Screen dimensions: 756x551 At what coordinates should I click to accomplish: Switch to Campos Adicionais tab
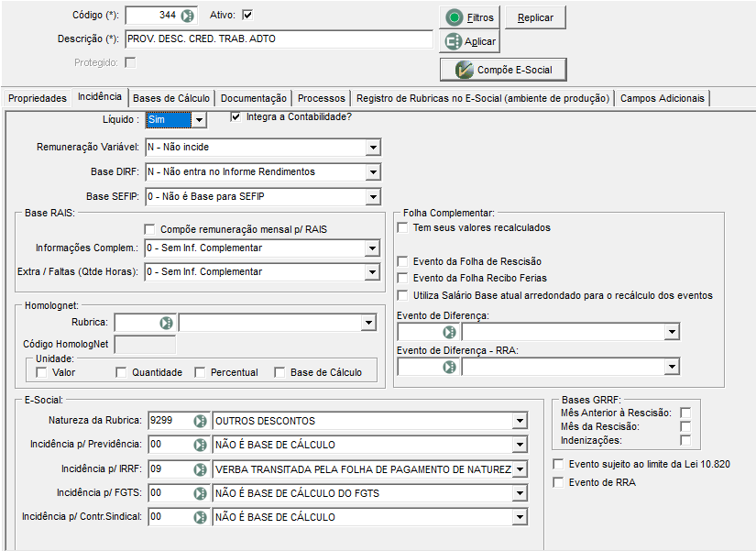click(662, 98)
